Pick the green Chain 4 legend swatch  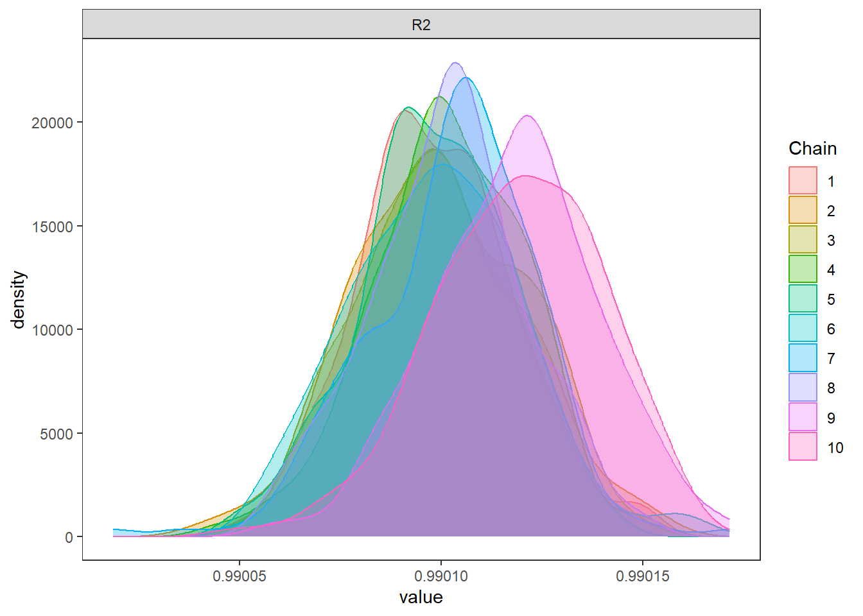(x=803, y=269)
